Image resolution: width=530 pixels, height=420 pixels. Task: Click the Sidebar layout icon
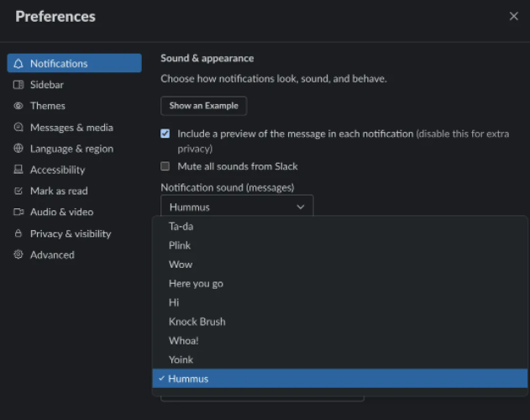point(18,85)
